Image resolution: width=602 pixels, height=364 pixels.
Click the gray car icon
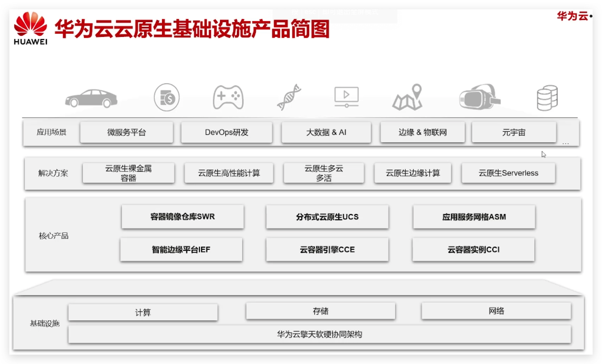coord(91,98)
